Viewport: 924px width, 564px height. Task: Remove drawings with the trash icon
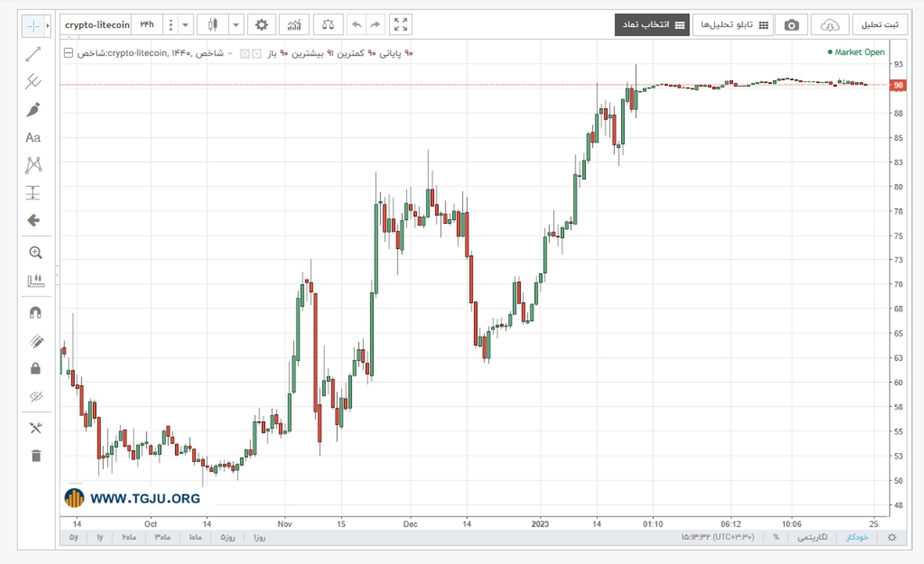point(36,456)
